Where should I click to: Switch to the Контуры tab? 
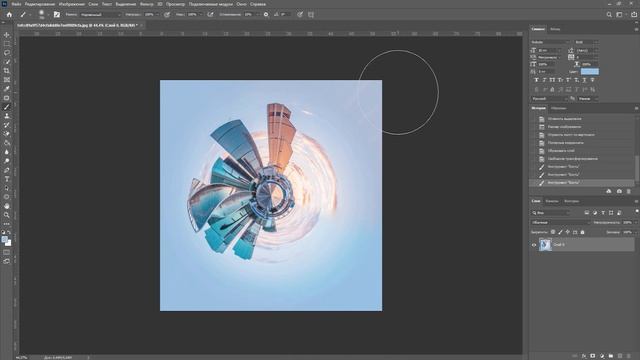572,201
